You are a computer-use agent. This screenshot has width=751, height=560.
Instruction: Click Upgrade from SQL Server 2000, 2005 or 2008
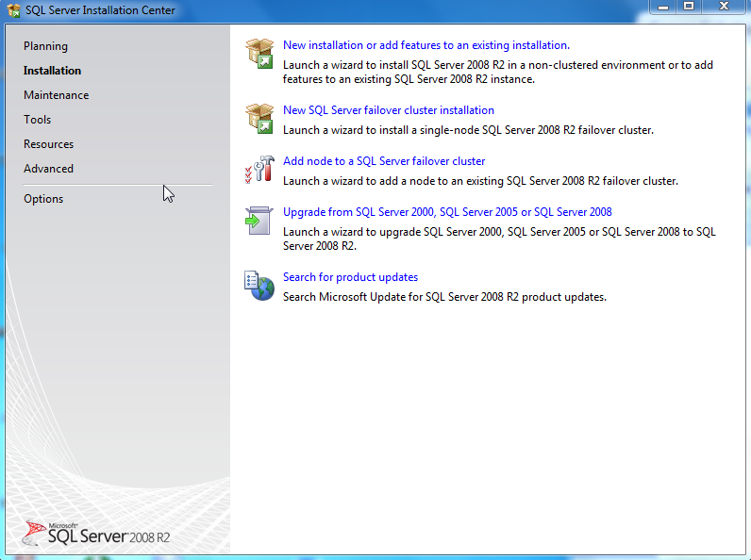coord(447,212)
